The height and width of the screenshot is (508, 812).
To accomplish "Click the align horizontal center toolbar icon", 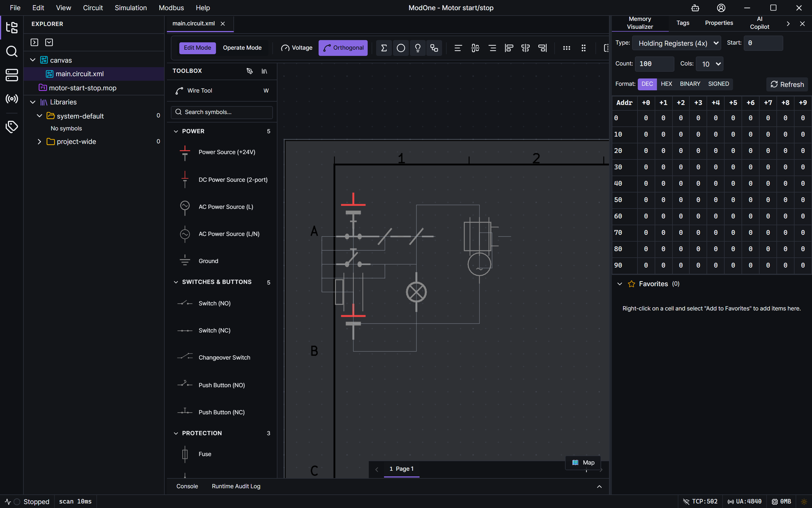I will click(x=526, y=48).
